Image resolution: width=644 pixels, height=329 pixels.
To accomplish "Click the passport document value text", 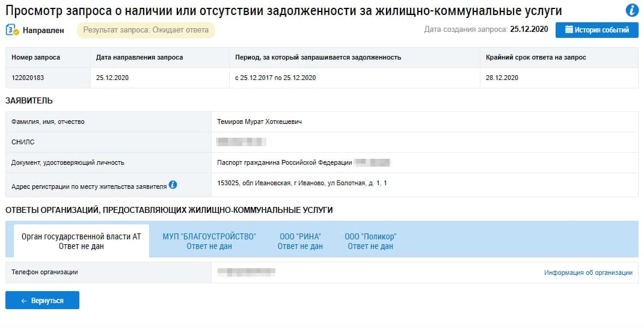I will pyautogui.click(x=284, y=162).
